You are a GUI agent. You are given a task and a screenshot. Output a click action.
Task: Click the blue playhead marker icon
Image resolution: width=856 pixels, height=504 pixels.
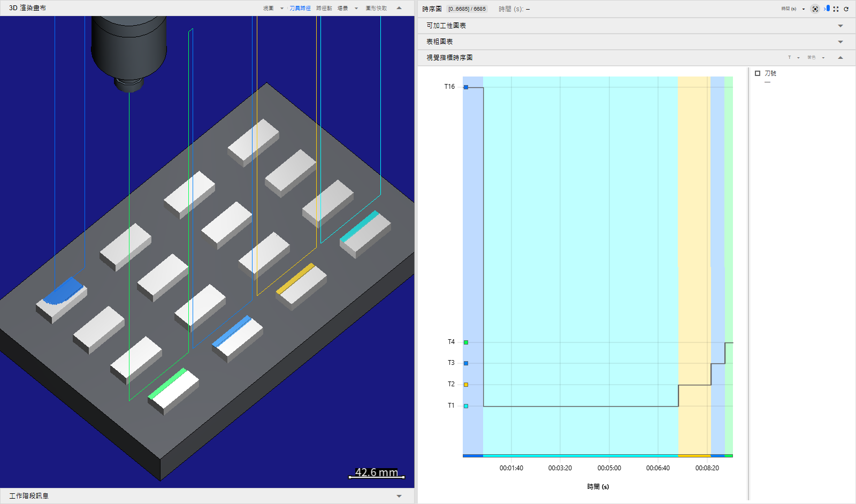click(827, 9)
